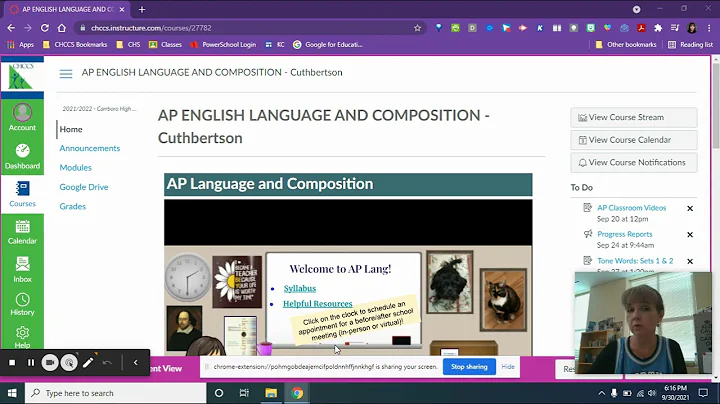Toggle the course navigation hamburger menu
The width and height of the screenshot is (720, 404).
(66, 73)
